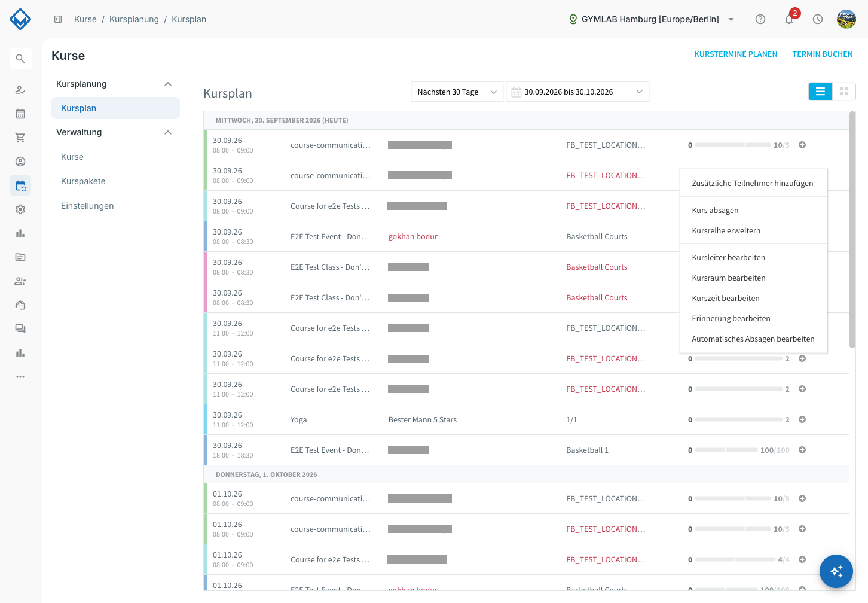The width and height of the screenshot is (868, 603).
Task: Select Kursleiter bearbeiten
Action: click(753, 258)
